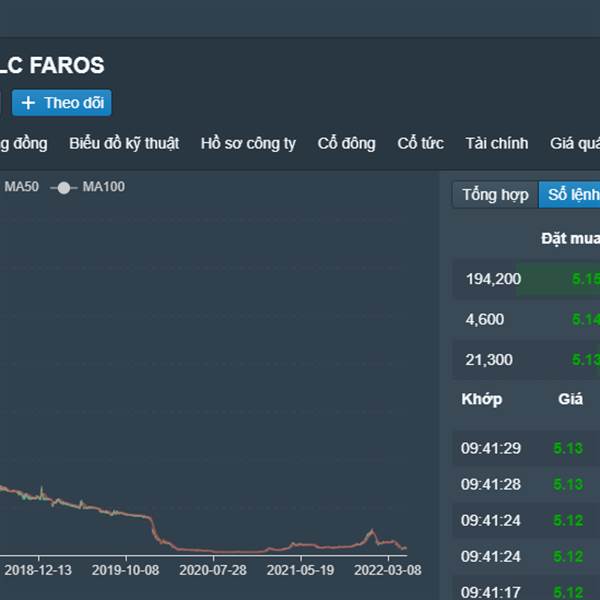600x600 pixels.
Task: Click the 5.15 bid price
Action: click(585, 279)
